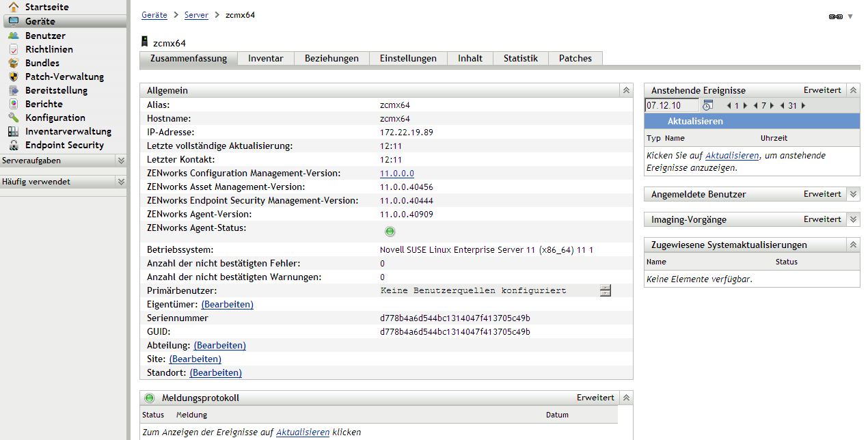Screen dimensions: 868x440
Task: Select the Patch-Verwaltung shield icon
Action: coord(14,77)
